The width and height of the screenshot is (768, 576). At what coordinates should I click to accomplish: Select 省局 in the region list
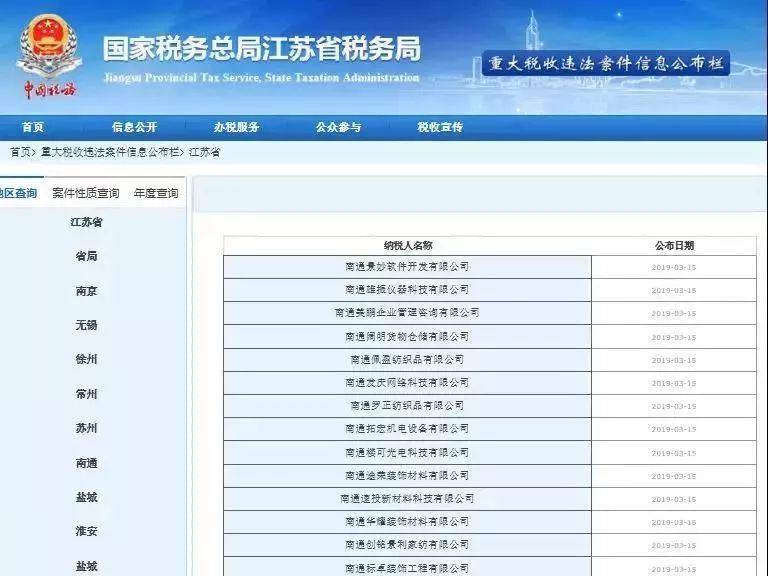pos(86,256)
